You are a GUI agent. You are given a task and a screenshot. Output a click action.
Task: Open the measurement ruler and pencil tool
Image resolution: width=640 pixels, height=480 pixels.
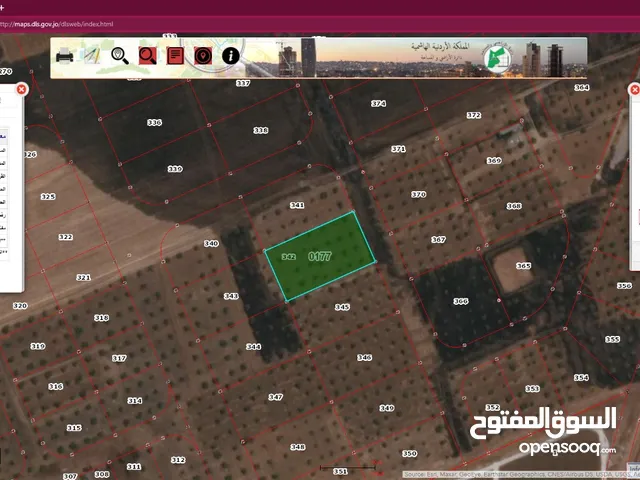coord(92,56)
